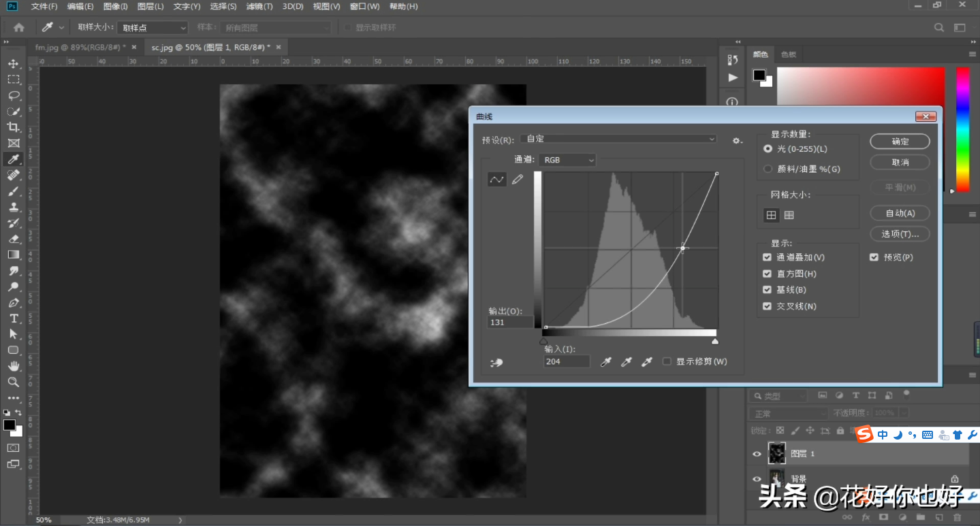Pick the black point eyedropper in Curves
This screenshot has width=980, height=526.
pyautogui.click(x=605, y=362)
